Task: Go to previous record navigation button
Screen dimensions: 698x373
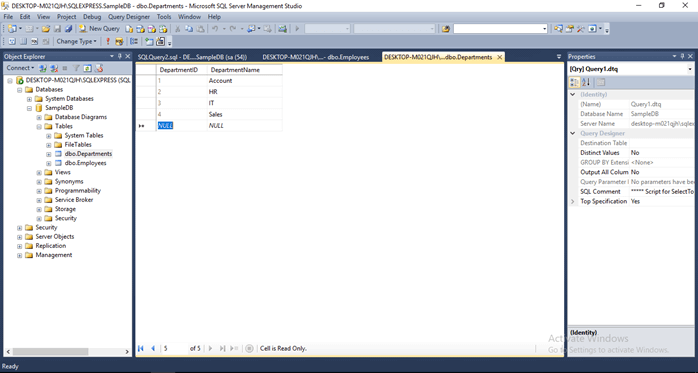Action: click(x=153, y=349)
